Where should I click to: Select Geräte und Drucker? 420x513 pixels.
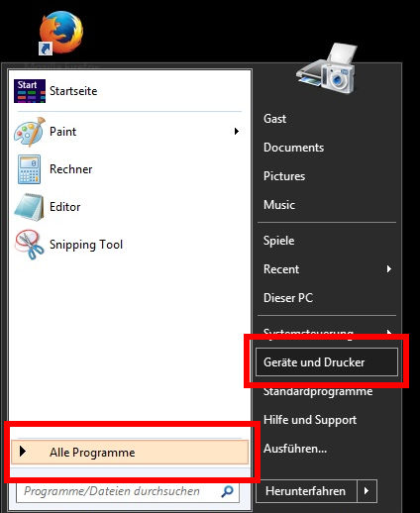pos(327,362)
